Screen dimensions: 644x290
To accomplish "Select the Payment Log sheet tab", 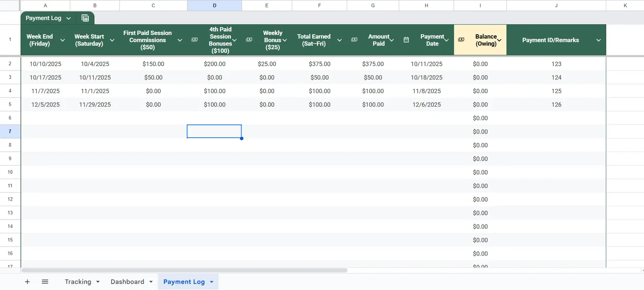I will pyautogui.click(x=184, y=282).
